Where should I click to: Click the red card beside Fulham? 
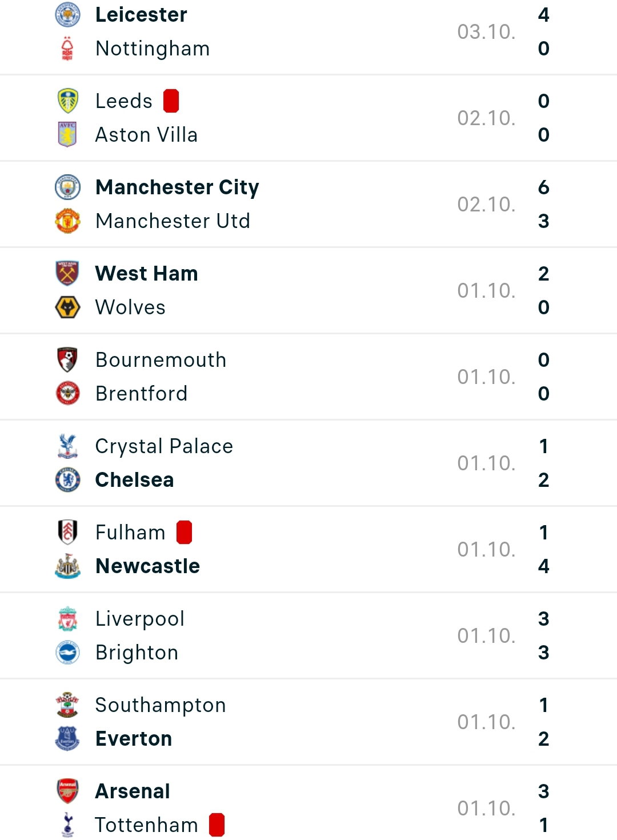184,533
